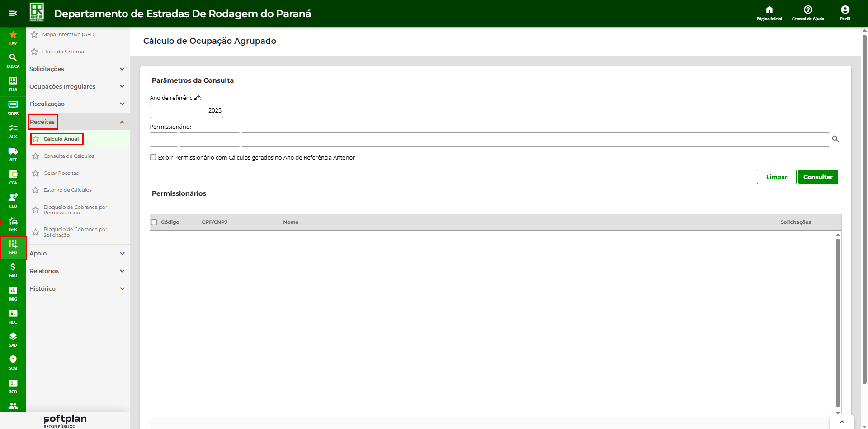Expand the Fiscalização section
This screenshot has width=868, height=429.
[78, 104]
